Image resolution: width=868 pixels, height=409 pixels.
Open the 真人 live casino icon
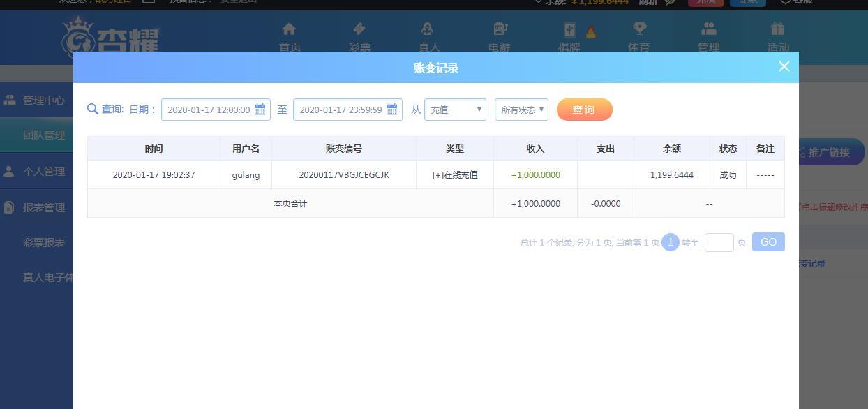(427, 29)
